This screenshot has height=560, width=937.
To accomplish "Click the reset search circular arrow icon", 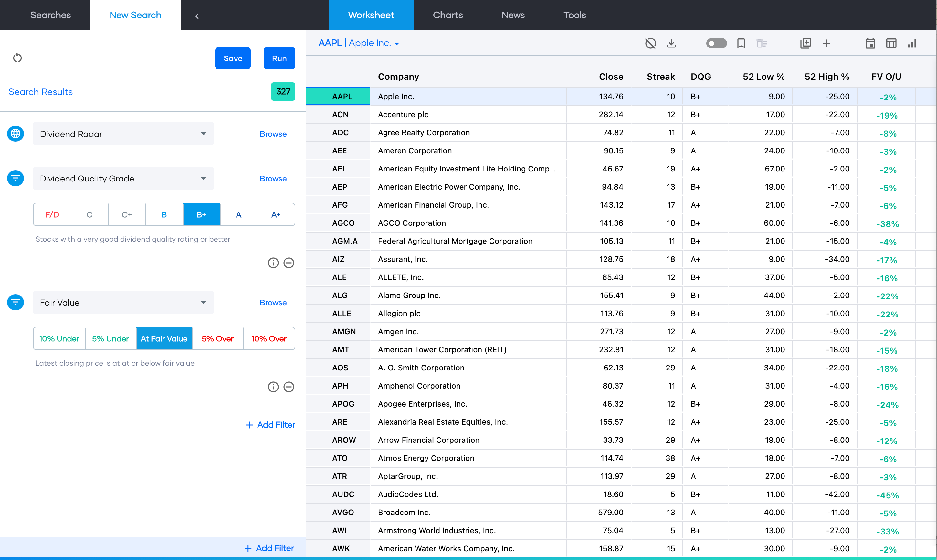I will coord(17,58).
